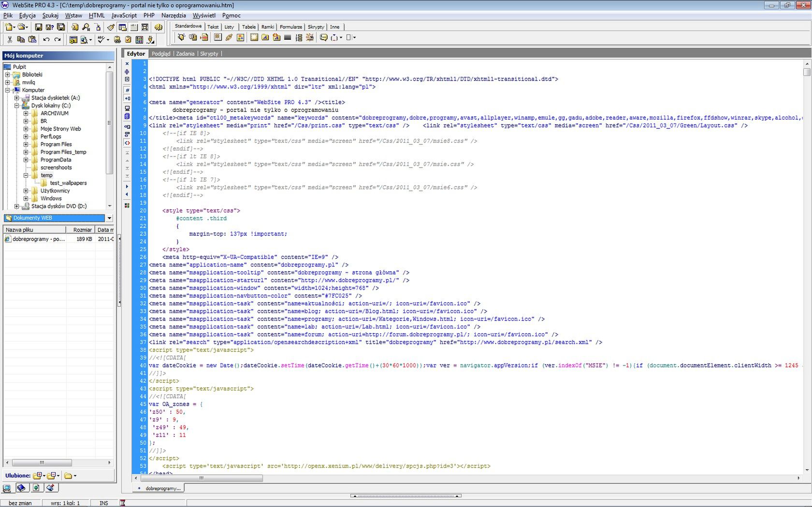Click the numbered list icon in Standardowe toolbar

(x=299, y=37)
